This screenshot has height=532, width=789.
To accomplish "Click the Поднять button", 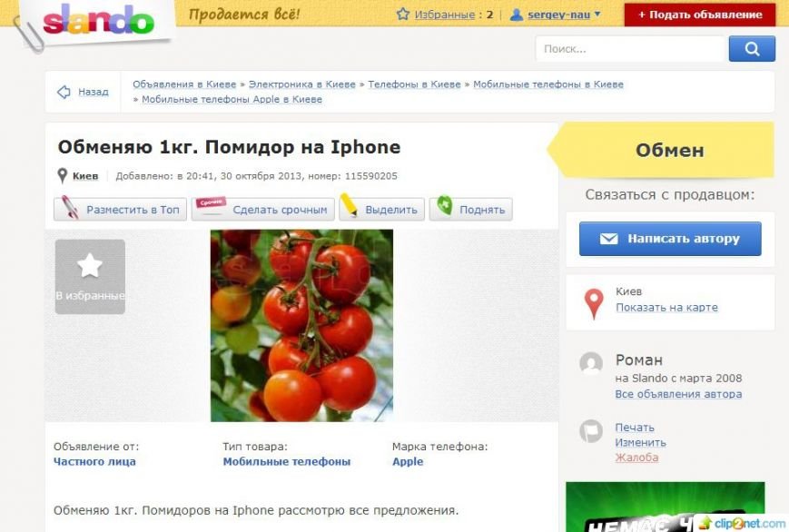I will [x=471, y=210].
